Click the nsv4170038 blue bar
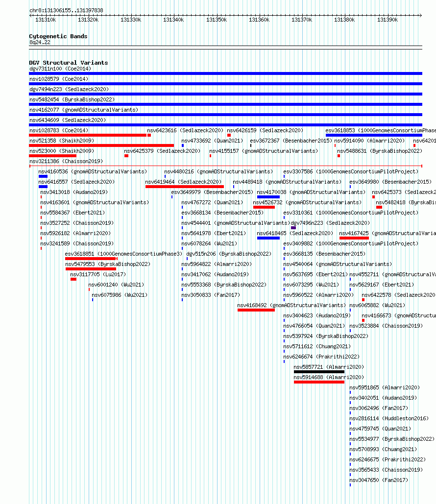436x504 pixels. (268, 197)
